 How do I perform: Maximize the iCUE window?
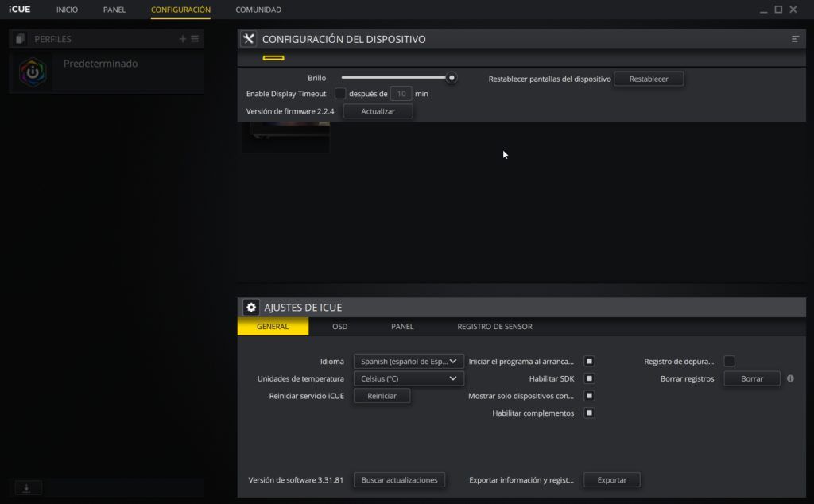pyautogui.click(x=778, y=10)
